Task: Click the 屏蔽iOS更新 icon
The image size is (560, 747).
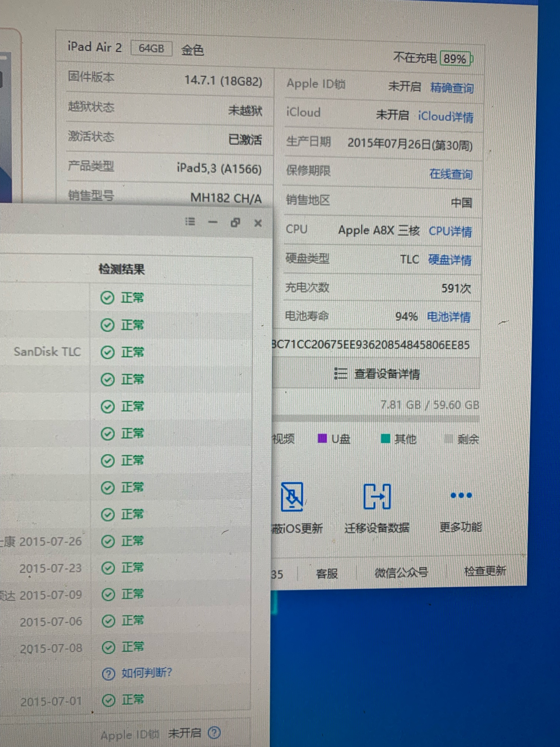Action: 292,497
